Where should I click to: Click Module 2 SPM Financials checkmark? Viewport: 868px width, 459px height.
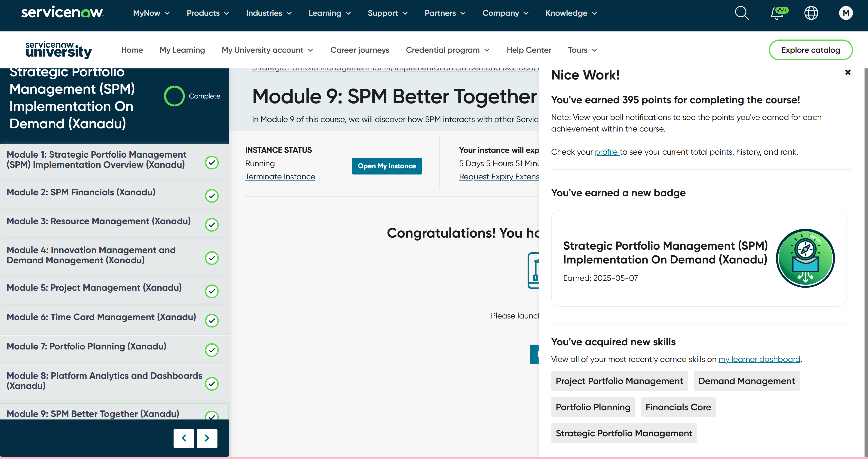pyautogui.click(x=212, y=196)
